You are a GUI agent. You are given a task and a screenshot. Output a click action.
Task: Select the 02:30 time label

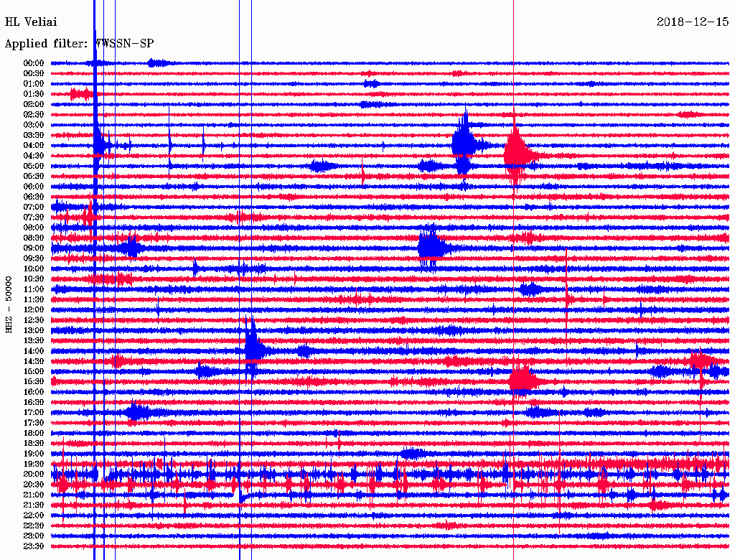34,114
